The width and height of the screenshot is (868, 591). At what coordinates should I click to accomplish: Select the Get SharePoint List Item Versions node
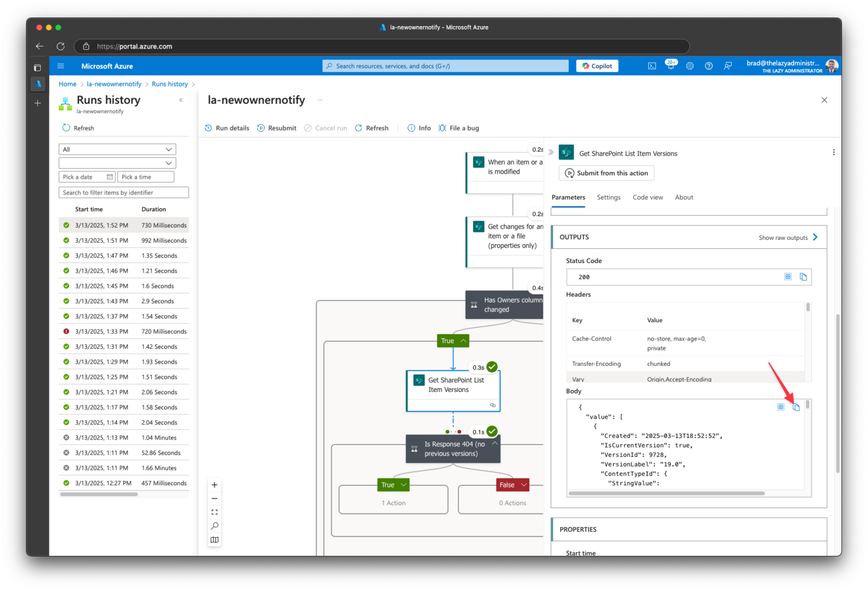point(453,391)
